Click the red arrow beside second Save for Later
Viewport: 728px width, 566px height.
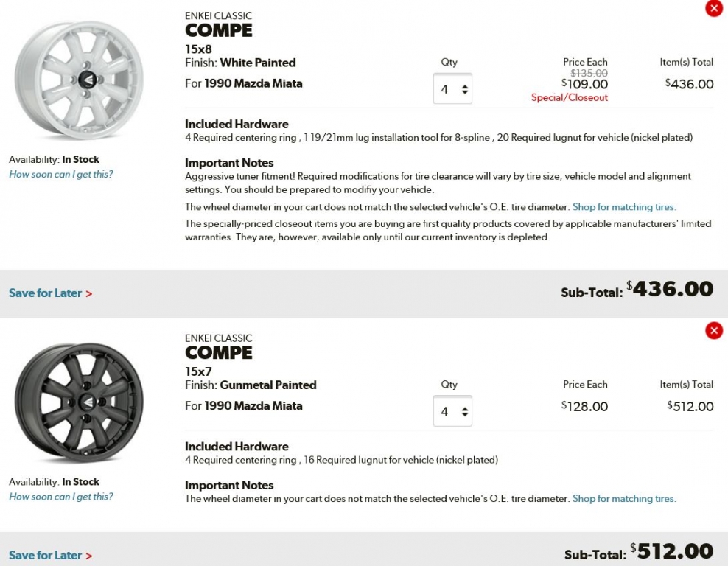click(88, 556)
